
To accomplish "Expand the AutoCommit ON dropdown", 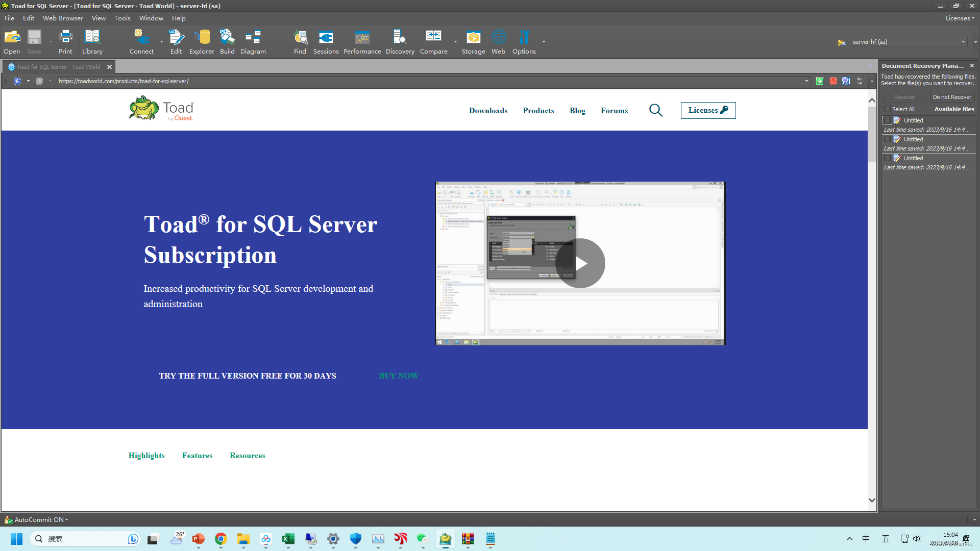I will tap(67, 519).
